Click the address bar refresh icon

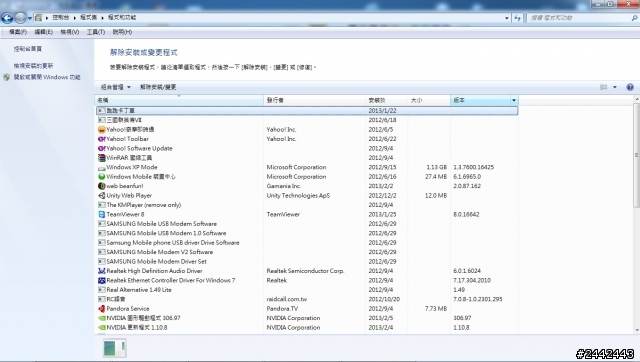coord(518,18)
